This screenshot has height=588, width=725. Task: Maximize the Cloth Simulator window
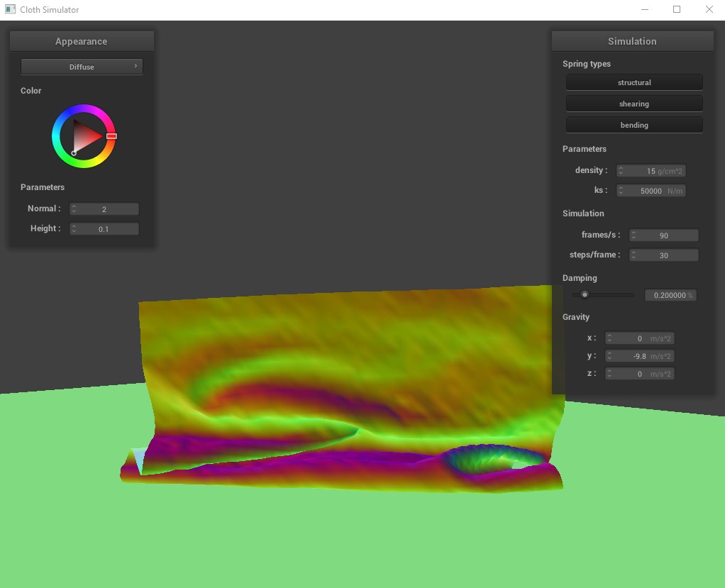click(677, 9)
